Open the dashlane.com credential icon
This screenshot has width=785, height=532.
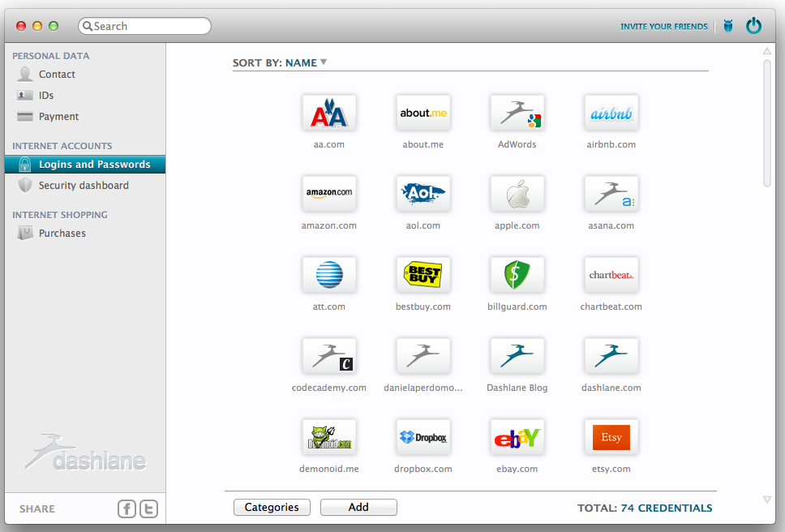[611, 356]
